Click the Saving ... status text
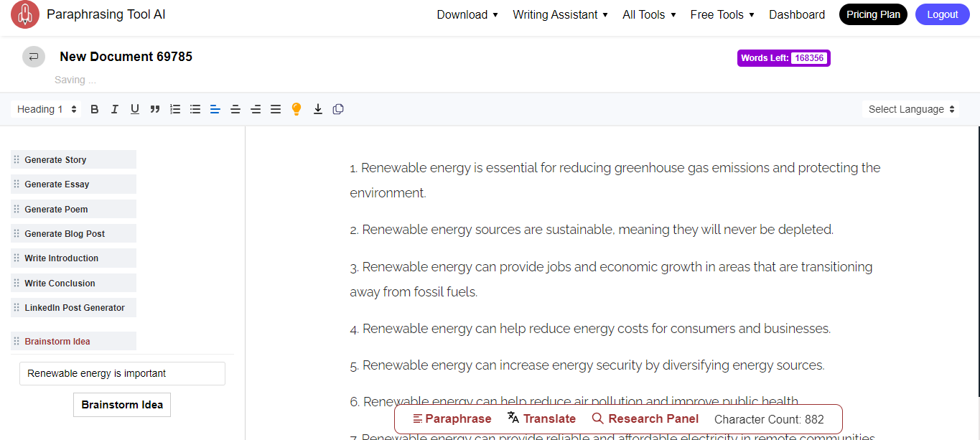 (x=75, y=80)
